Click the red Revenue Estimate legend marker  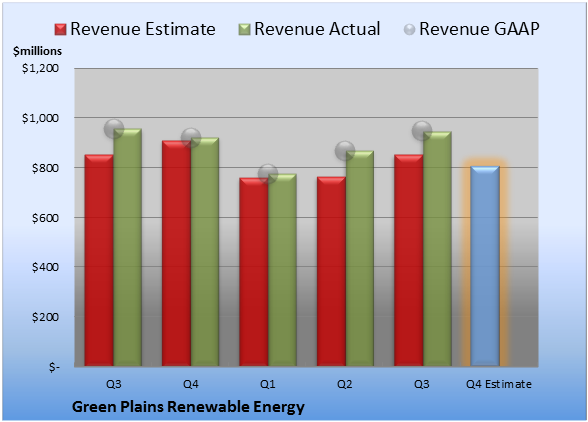[x=60, y=30]
